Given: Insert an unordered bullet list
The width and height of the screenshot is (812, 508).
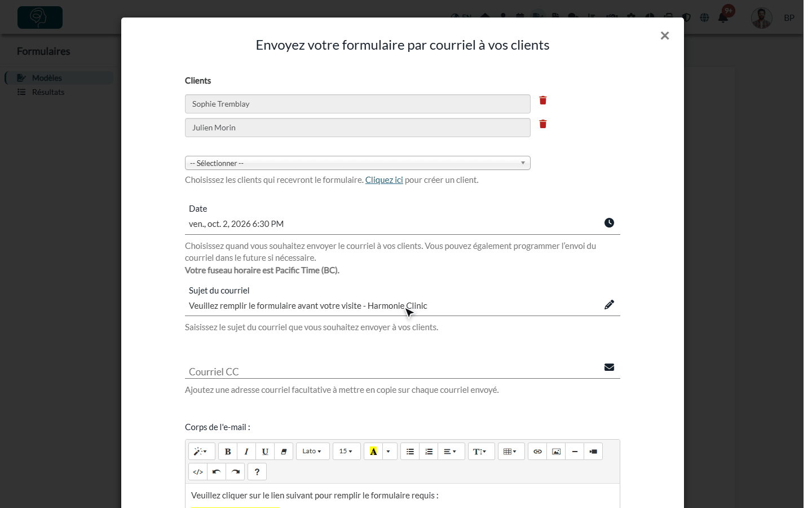Looking at the screenshot, I should pos(410,452).
